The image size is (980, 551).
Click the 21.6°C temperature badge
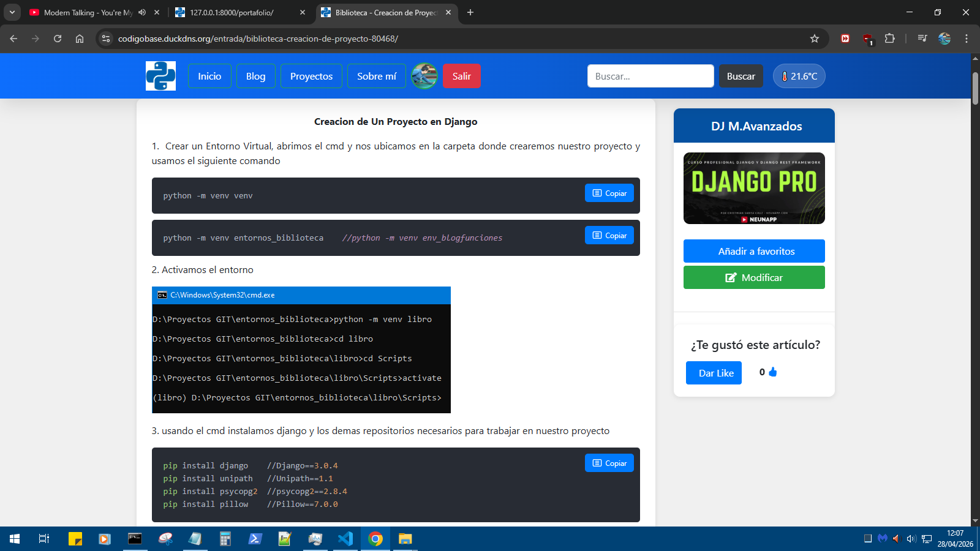point(799,76)
